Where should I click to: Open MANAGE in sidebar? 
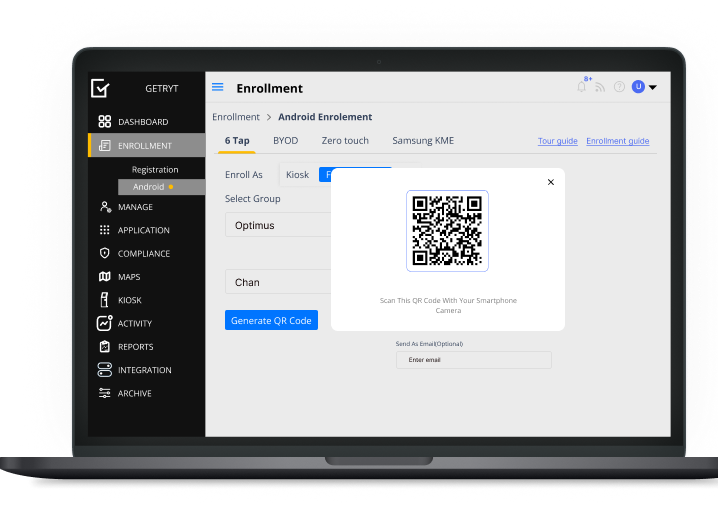tap(136, 207)
